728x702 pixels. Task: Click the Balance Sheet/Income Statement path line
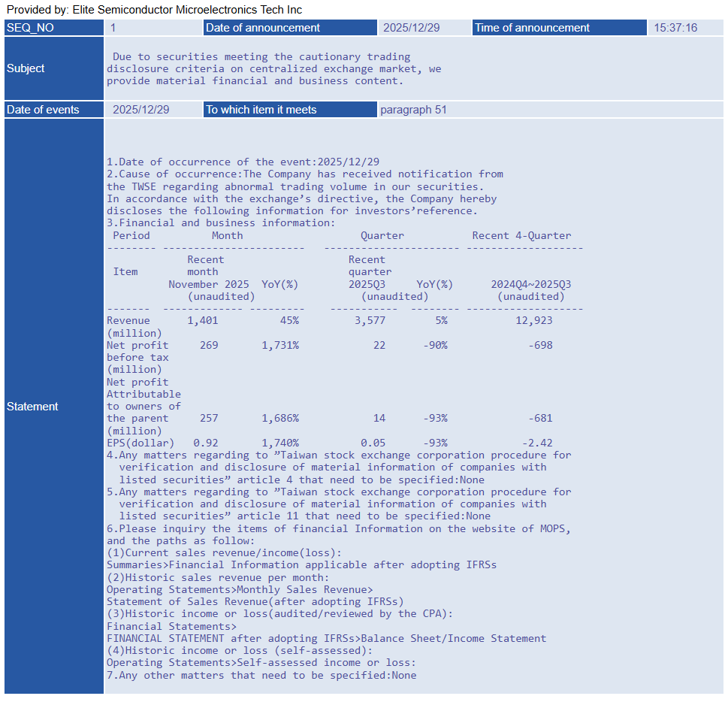pyautogui.click(x=326, y=638)
